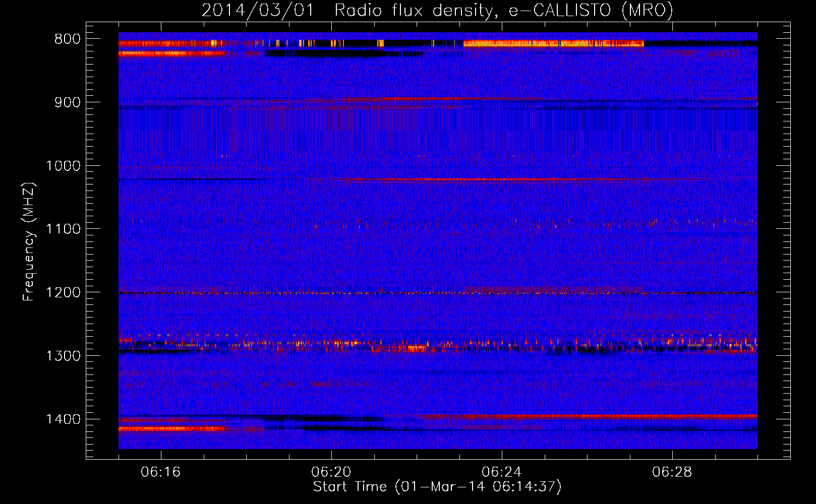Click the 06:24 time tick label
The width and height of the screenshot is (816, 504).
tap(502, 472)
